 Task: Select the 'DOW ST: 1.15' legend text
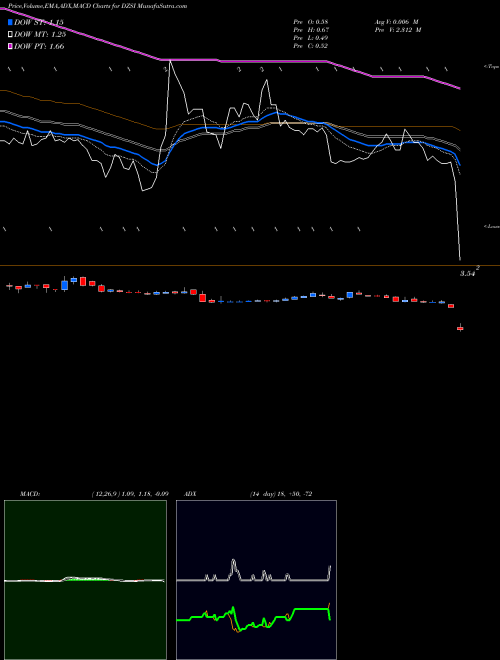(x=39, y=22)
